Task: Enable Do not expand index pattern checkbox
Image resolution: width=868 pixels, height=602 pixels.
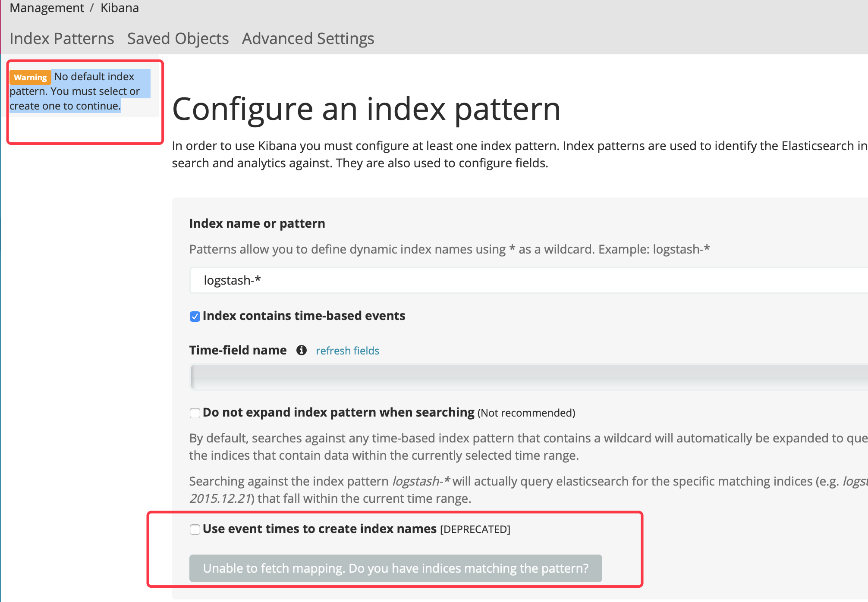Action: [195, 413]
